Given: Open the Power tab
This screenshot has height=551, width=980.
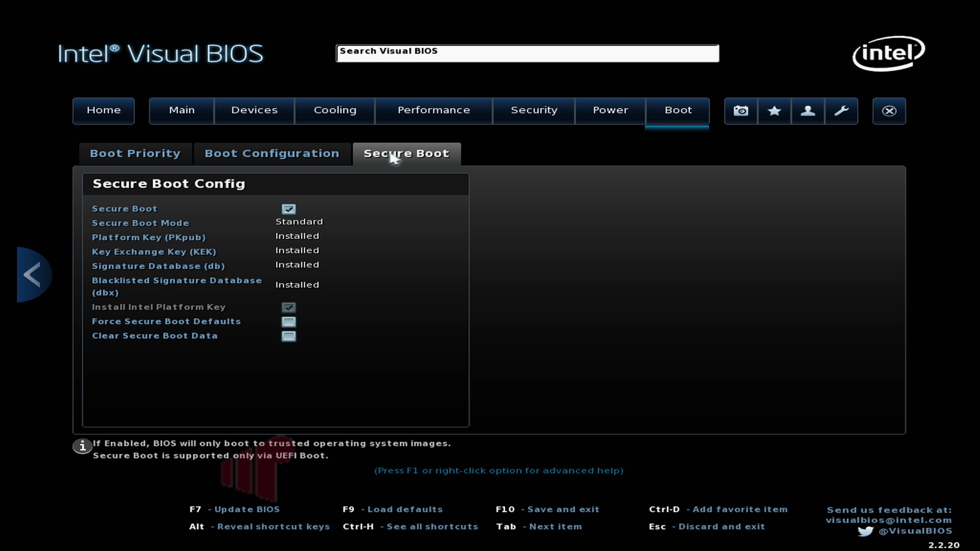Looking at the screenshot, I should [x=610, y=111].
